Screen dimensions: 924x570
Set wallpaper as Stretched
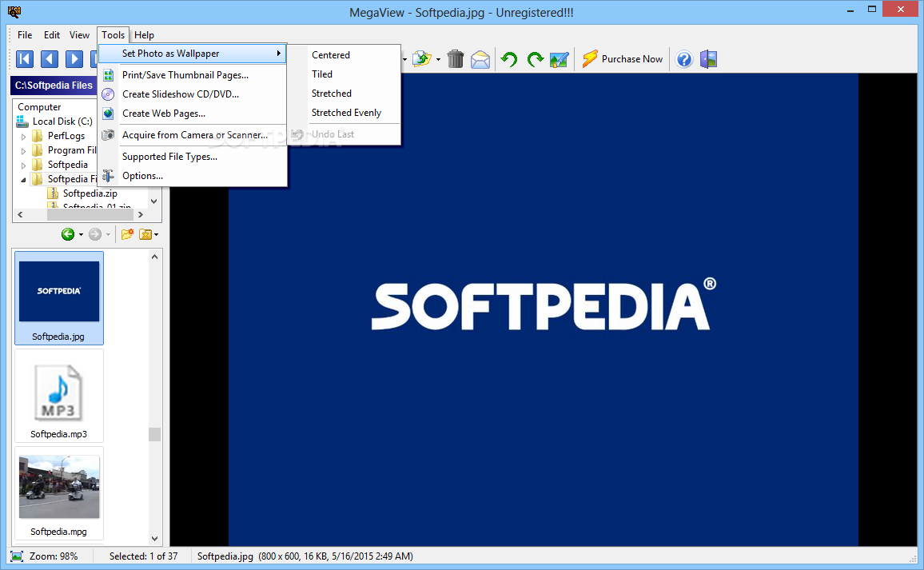(345, 93)
